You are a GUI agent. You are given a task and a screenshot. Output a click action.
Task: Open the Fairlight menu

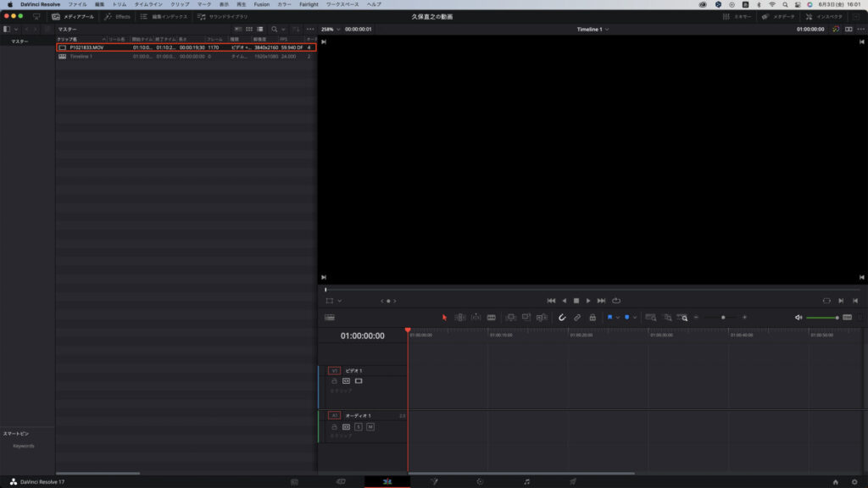pos(309,4)
